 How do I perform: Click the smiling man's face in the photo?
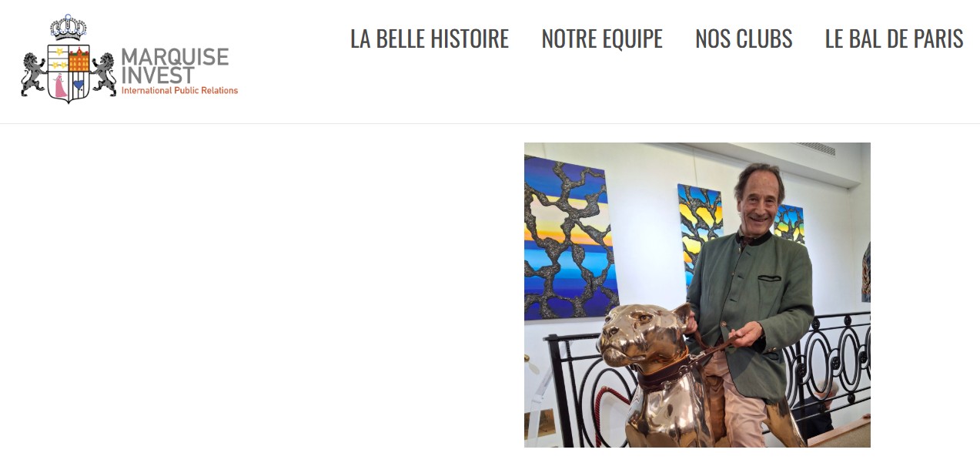pyautogui.click(x=758, y=200)
